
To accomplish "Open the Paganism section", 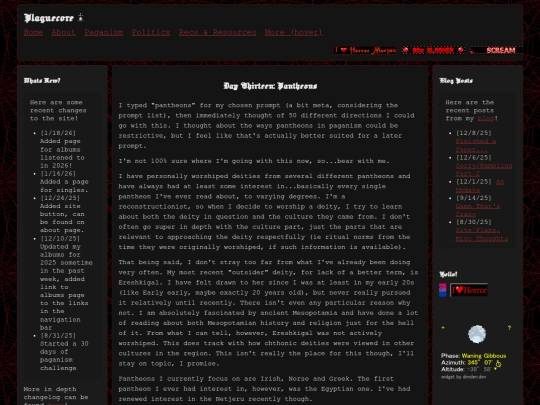I will [104, 32].
